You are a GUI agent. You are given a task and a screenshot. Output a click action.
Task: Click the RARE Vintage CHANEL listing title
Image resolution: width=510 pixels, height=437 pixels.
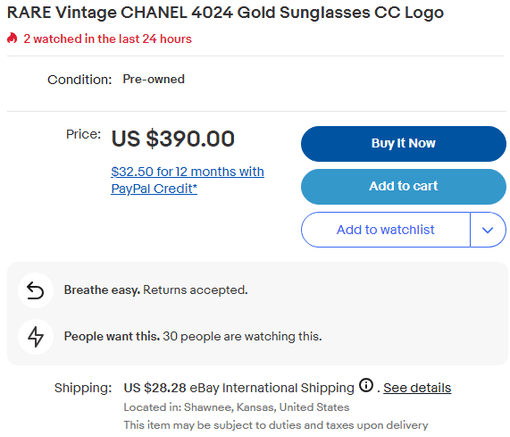225,13
